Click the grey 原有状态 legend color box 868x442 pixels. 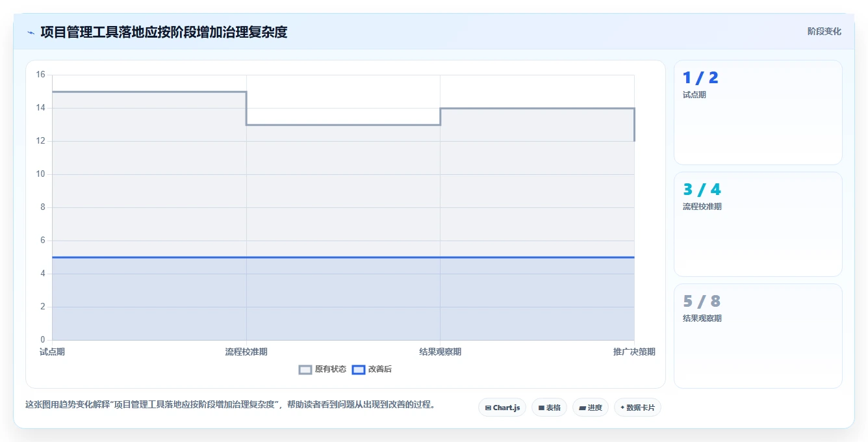tap(305, 369)
